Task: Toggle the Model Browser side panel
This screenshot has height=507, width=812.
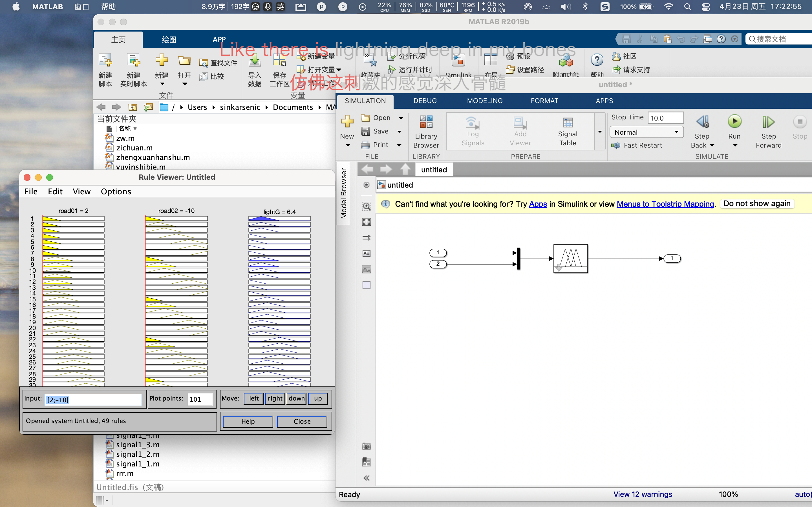Action: point(344,193)
